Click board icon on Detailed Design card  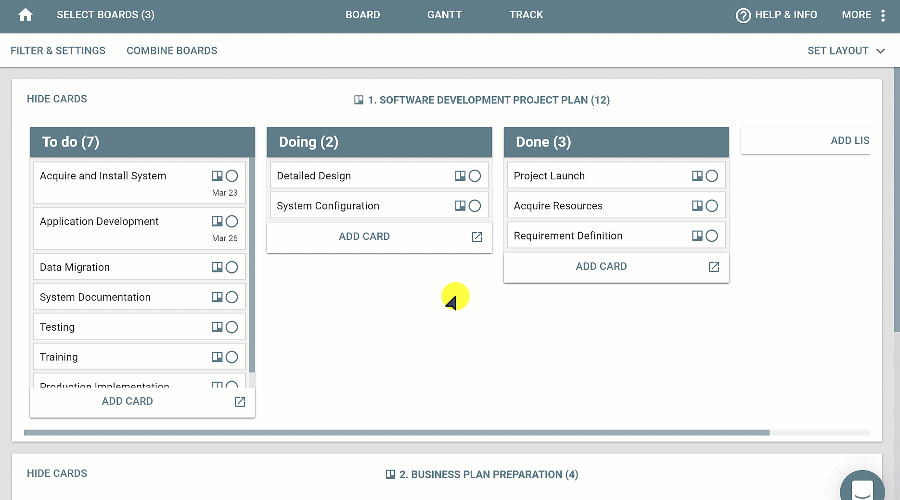460,176
